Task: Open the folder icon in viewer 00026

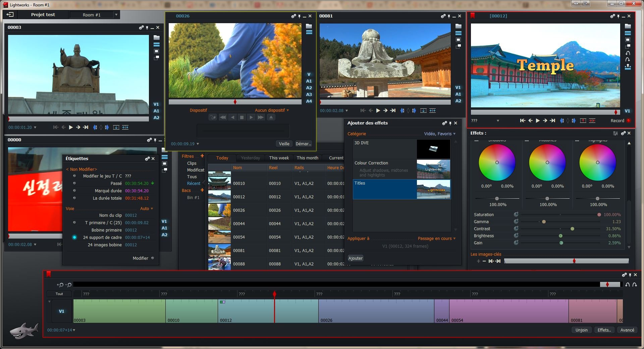Action: point(309,26)
